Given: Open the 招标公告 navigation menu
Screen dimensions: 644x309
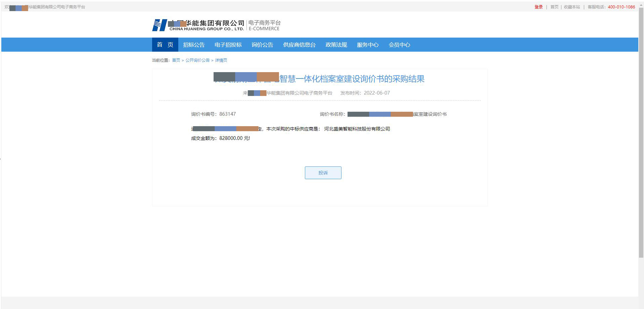Looking at the screenshot, I should pyautogui.click(x=194, y=45).
